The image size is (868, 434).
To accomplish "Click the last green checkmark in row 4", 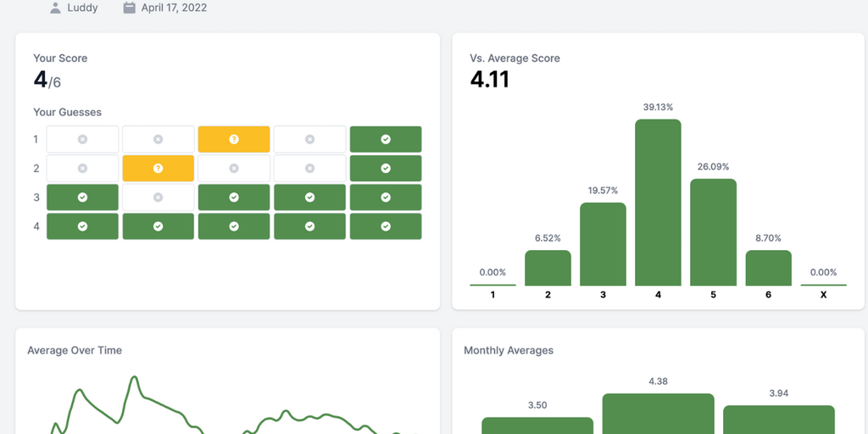I will click(386, 226).
